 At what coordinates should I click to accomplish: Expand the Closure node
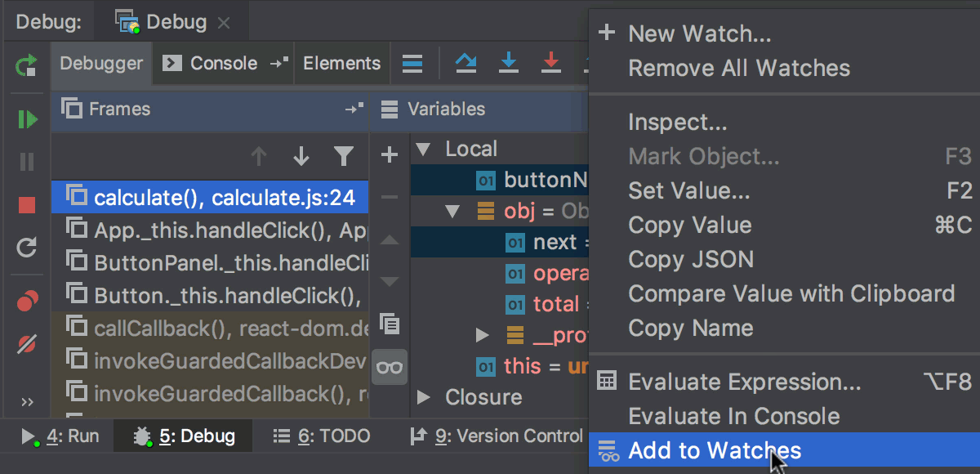click(423, 398)
